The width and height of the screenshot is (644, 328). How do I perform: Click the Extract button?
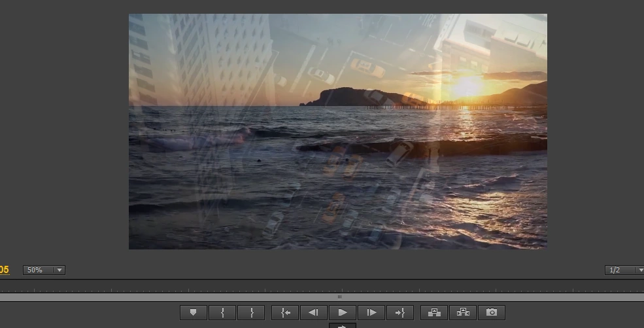(463, 313)
